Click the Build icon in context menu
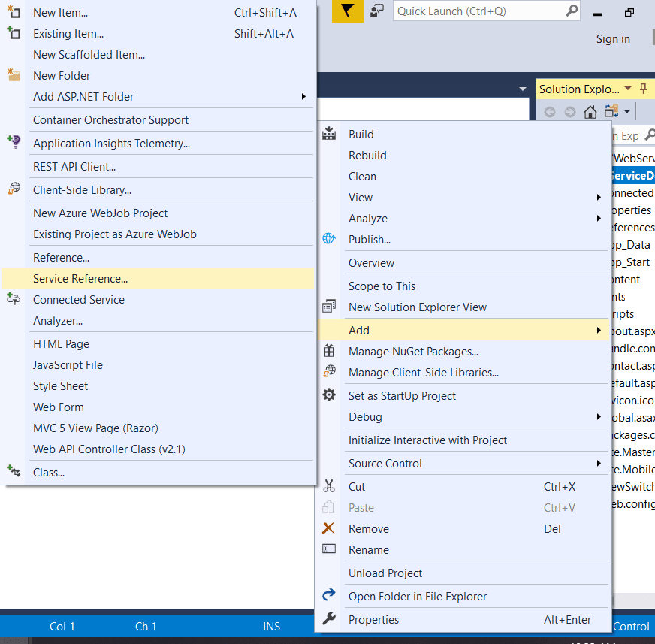 click(329, 134)
